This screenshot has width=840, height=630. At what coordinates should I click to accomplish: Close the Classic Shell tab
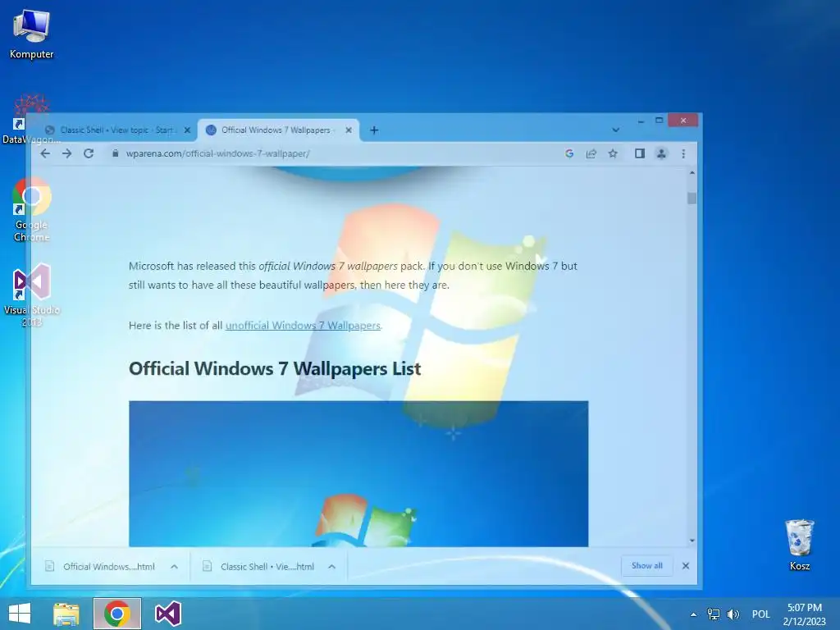point(188,130)
